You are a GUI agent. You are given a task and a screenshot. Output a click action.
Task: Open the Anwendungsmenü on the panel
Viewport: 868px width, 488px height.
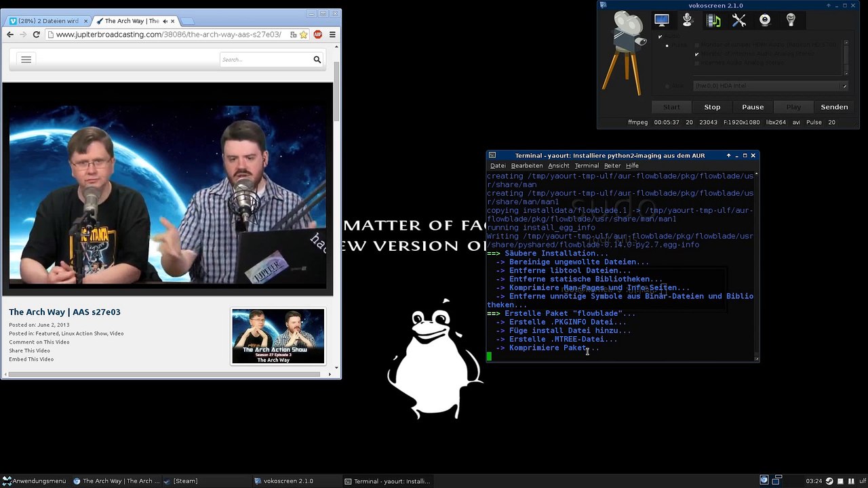coord(34,481)
